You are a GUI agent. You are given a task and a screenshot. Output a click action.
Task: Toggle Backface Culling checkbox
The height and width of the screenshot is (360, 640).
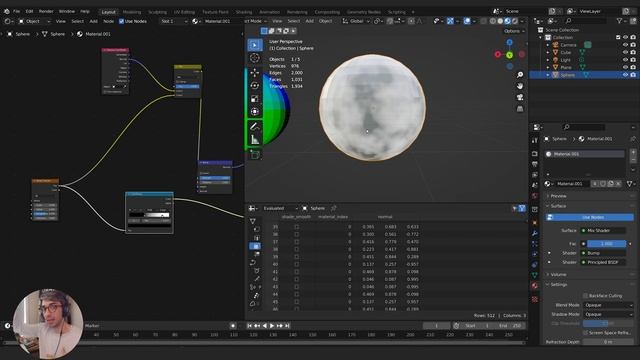tap(585, 296)
